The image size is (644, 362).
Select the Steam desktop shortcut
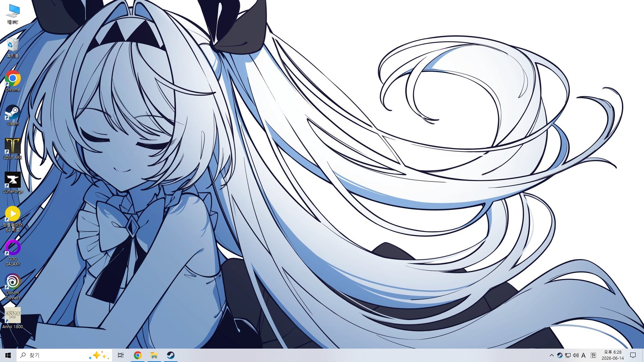click(x=13, y=115)
